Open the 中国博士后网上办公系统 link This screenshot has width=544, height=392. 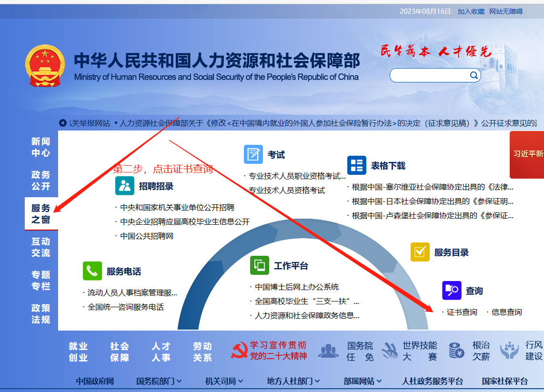[x=297, y=287]
